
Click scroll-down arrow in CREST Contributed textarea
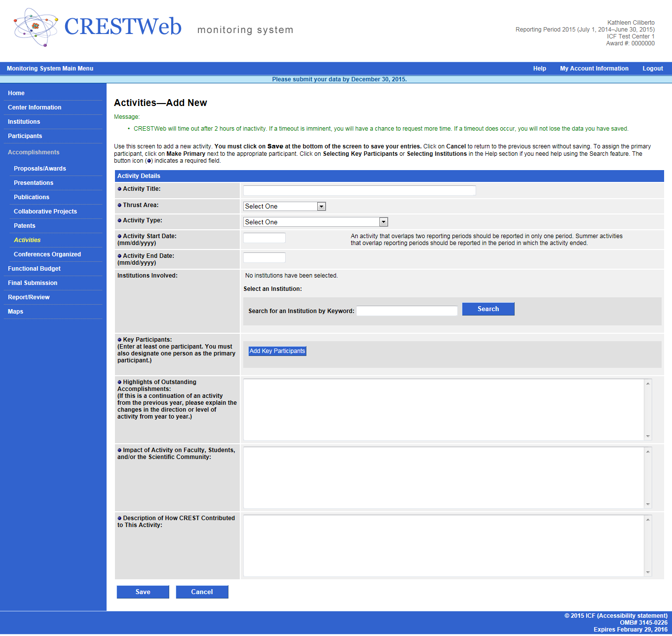click(x=648, y=572)
